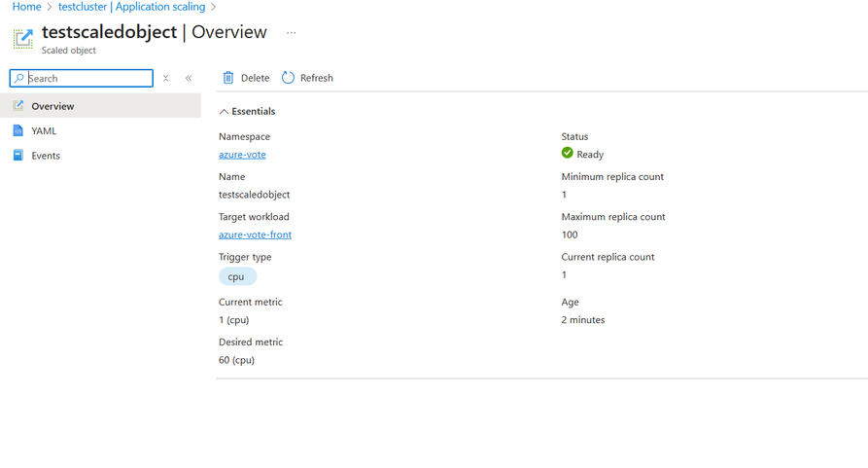Image resolution: width=868 pixels, height=468 pixels.
Task: Open the Overview menu item
Action: tap(100, 106)
